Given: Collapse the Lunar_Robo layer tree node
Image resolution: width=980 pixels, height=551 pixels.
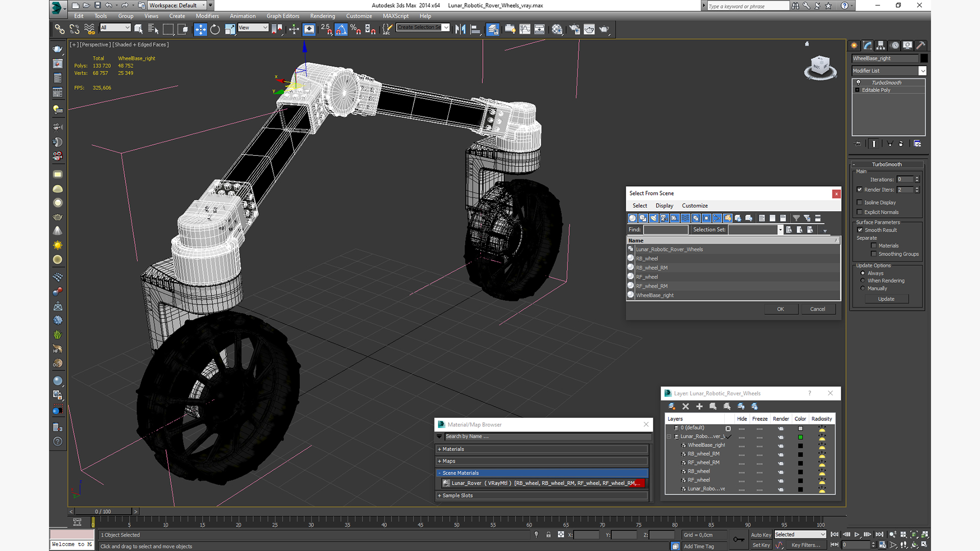Looking at the screenshot, I should (669, 437).
